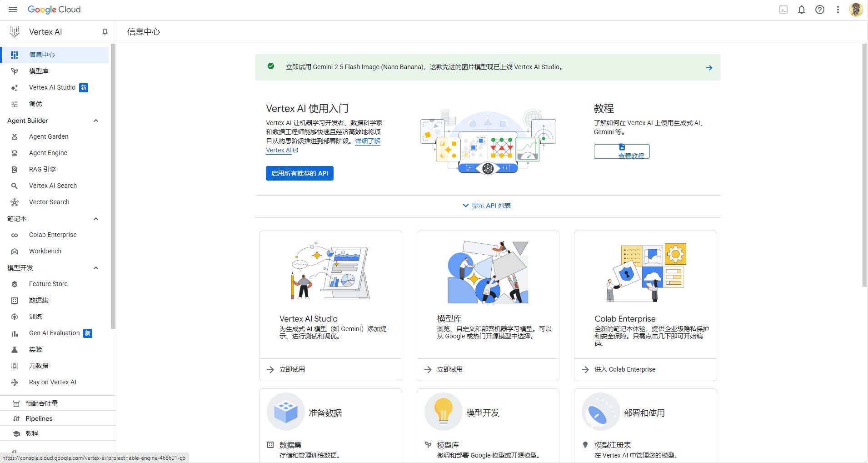Click the 调优 tuning icon

[15, 104]
